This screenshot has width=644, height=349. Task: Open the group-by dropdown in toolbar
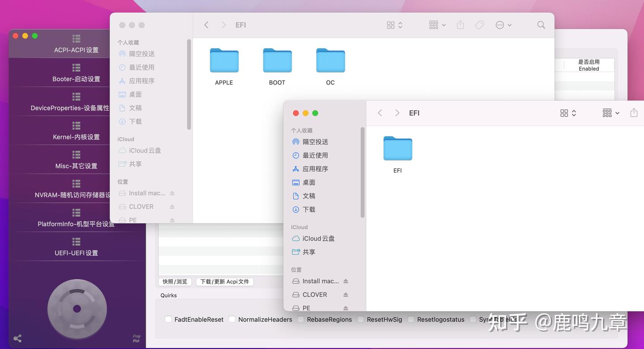click(x=436, y=25)
